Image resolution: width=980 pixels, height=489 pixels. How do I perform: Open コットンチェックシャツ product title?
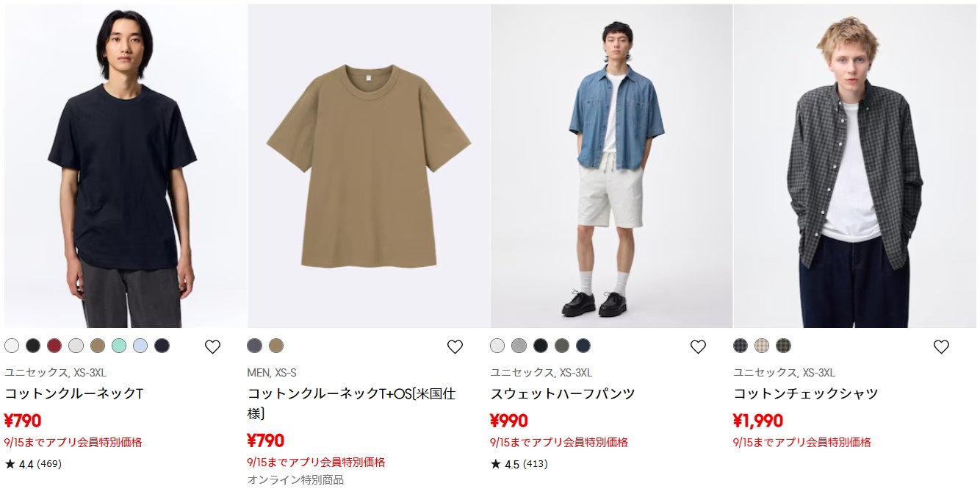pyautogui.click(x=806, y=393)
